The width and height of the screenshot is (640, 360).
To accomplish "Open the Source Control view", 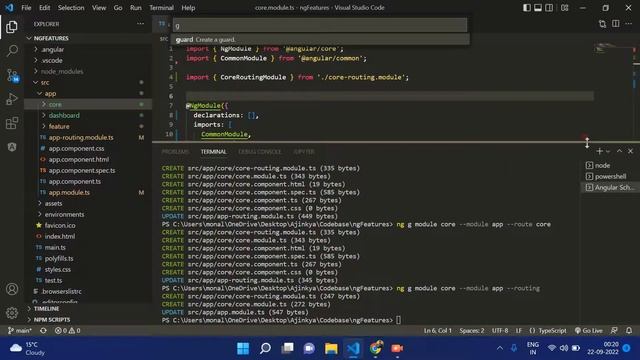I will coord(12,76).
